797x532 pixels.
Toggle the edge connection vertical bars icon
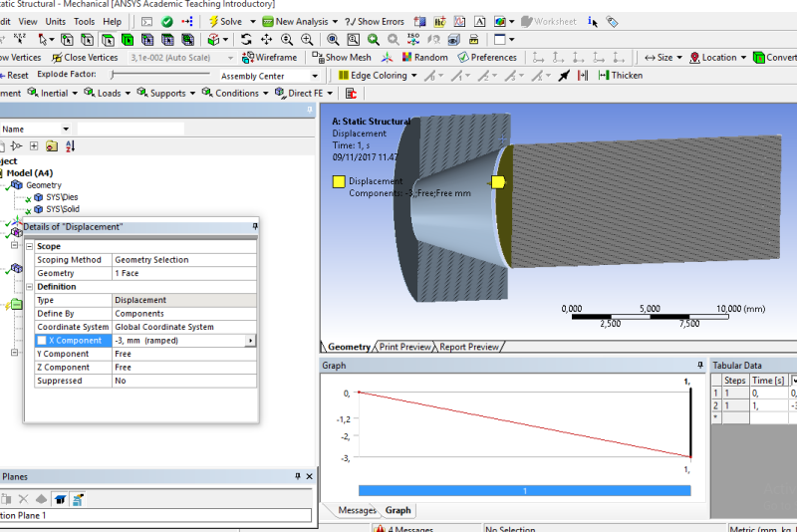tap(583, 76)
